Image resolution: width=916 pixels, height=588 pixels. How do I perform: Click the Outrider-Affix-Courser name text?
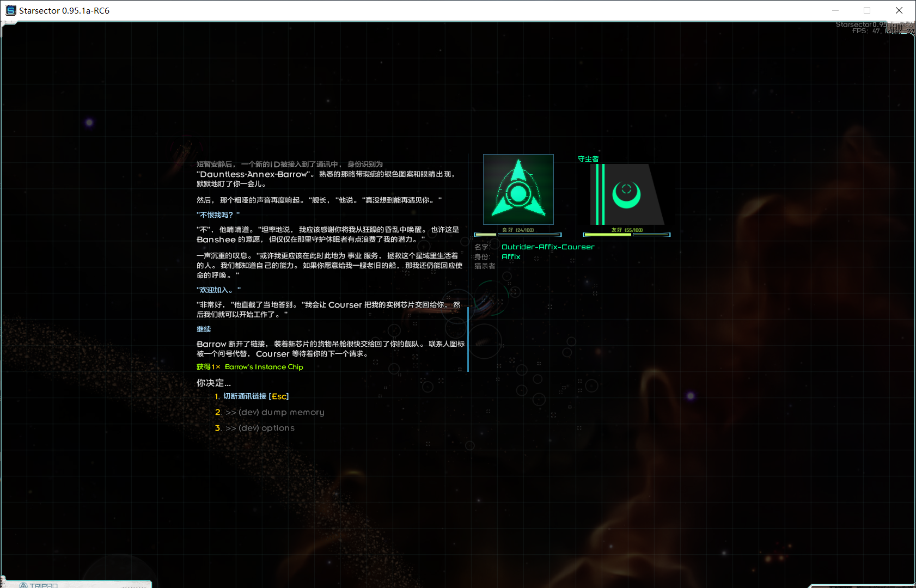pos(547,247)
